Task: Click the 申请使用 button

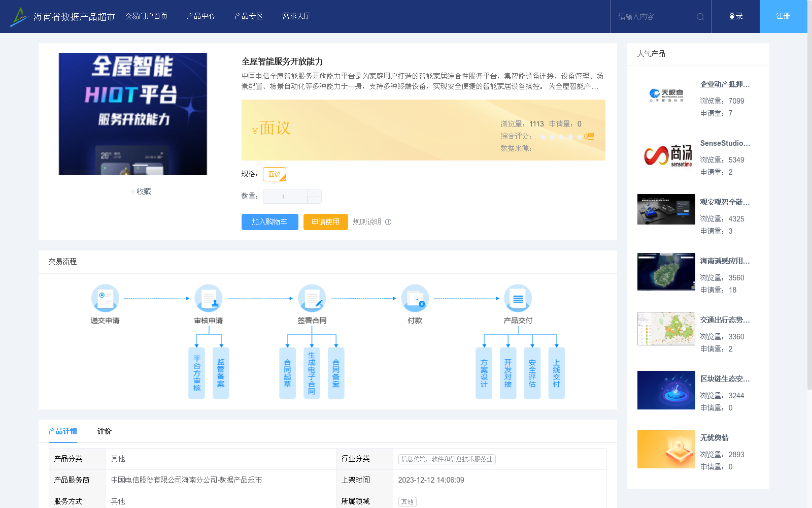Action: click(x=326, y=222)
